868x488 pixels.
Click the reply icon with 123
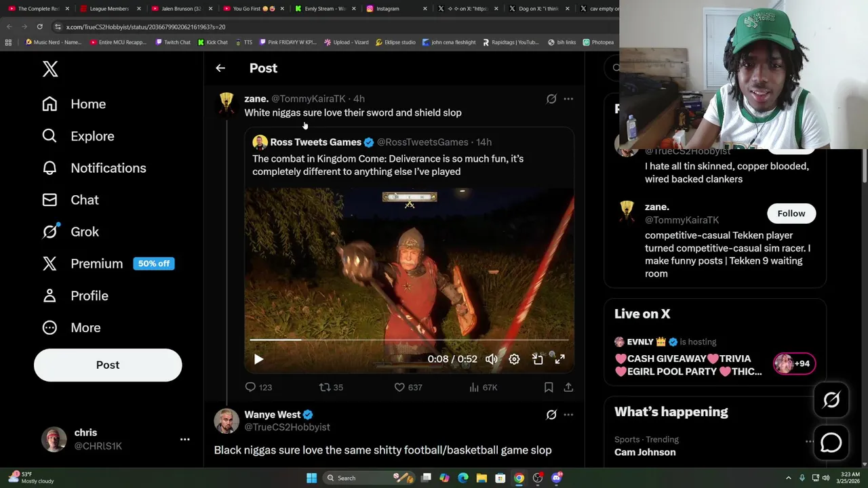258,387
